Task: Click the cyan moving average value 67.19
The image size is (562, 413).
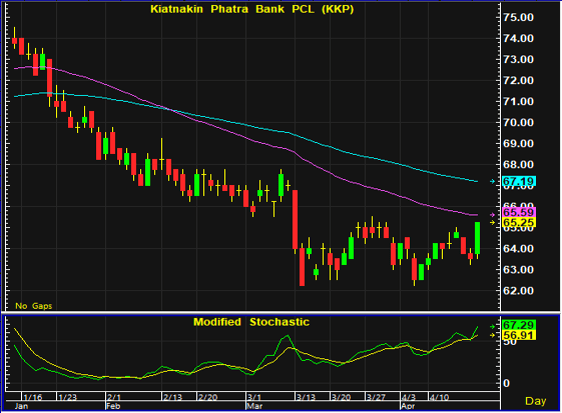Action: pos(519,181)
